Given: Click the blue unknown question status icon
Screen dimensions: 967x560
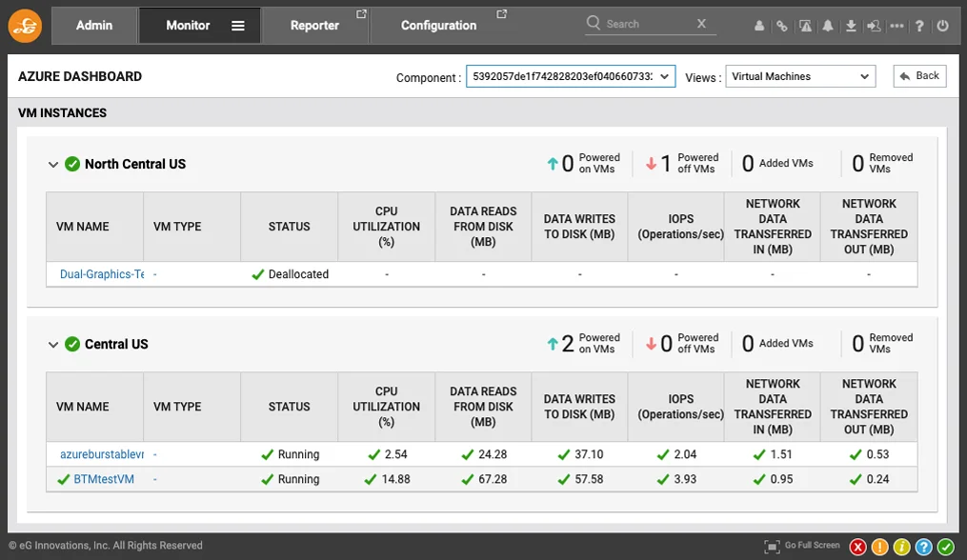Looking at the screenshot, I should [924, 547].
